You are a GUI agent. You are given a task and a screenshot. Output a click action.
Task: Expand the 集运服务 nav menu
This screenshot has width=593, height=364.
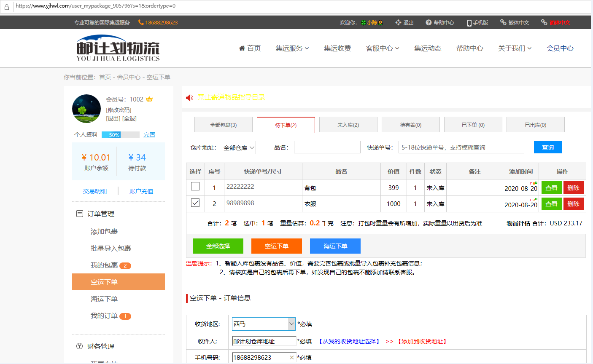292,48
